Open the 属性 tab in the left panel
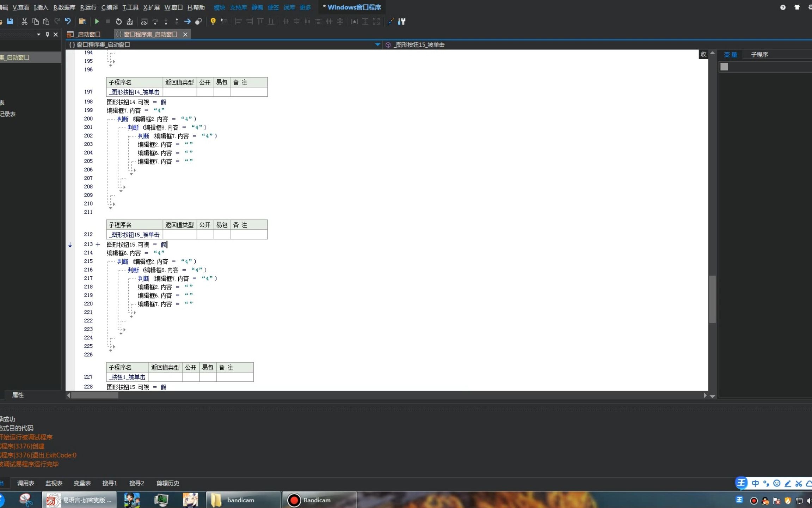Image resolution: width=812 pixels, height=508 pixels. (18, 395)
